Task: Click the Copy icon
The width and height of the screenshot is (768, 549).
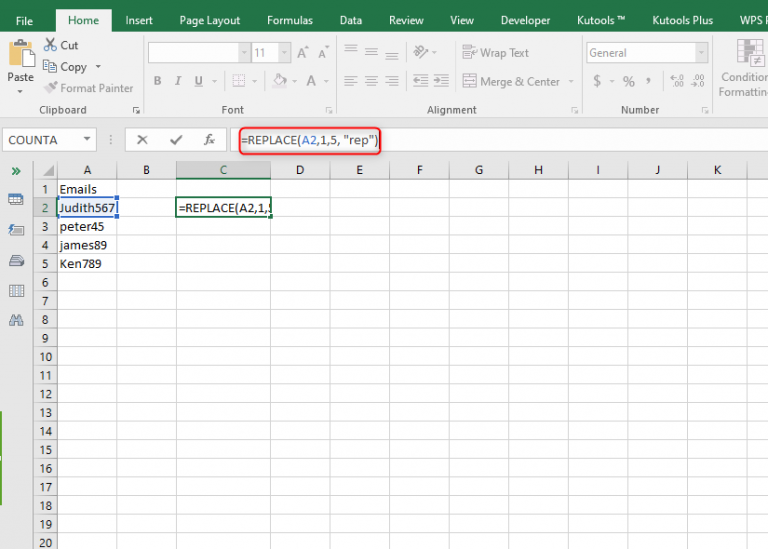Action: coord(49,66)
